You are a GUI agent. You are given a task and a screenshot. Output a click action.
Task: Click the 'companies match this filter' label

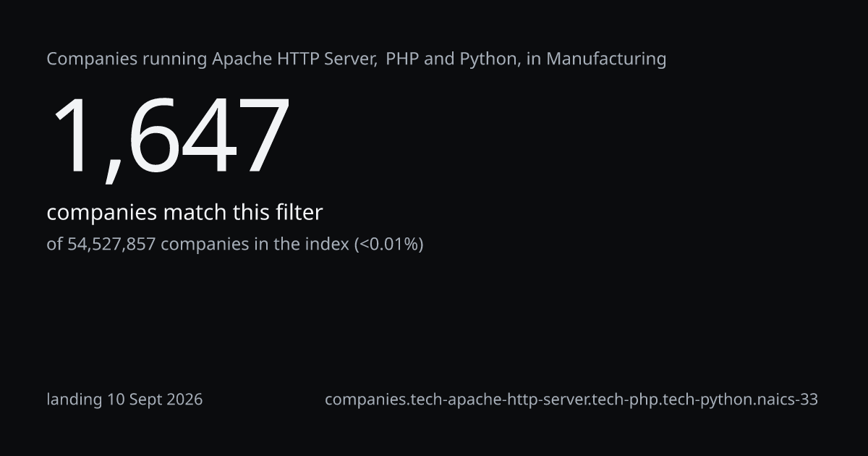click(184, 213)
